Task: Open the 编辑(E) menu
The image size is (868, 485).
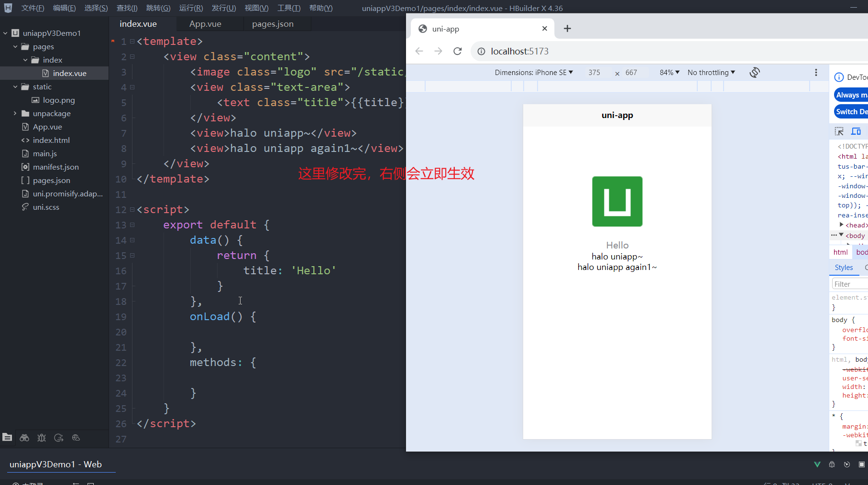Action: (64, 8)
